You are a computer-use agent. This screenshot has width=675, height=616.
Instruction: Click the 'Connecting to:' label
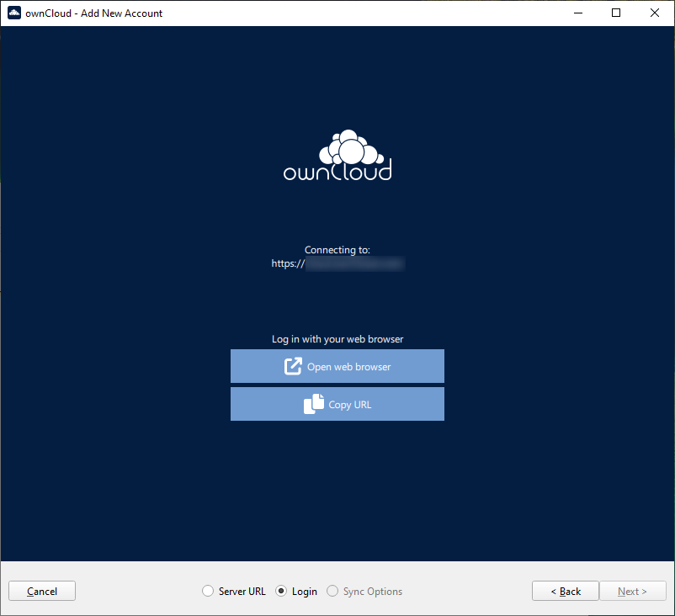coord(337,250)
